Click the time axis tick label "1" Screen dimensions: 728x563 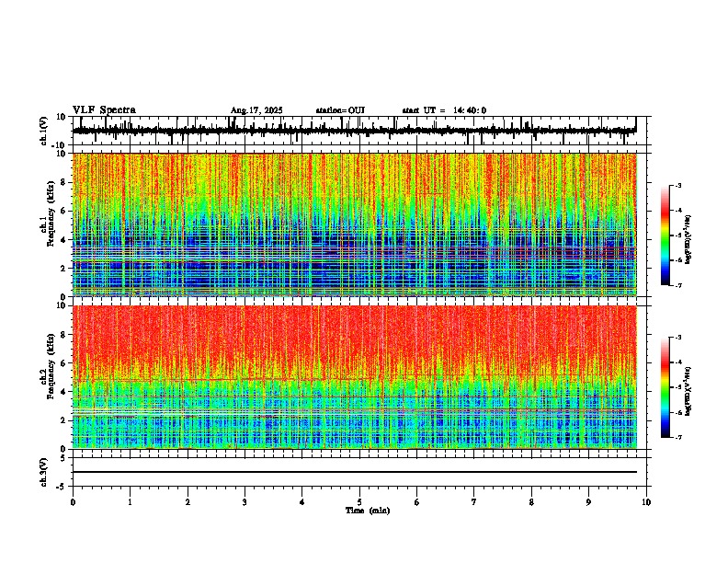130,502
